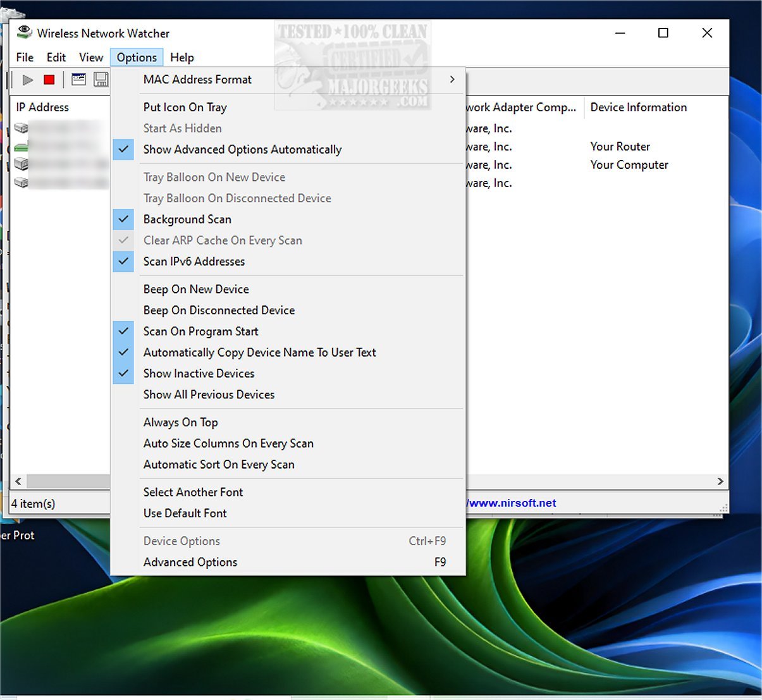The image size is (762, 700).
Task: Click the Save floppy disk icon
Action: [x=101, y=80]
